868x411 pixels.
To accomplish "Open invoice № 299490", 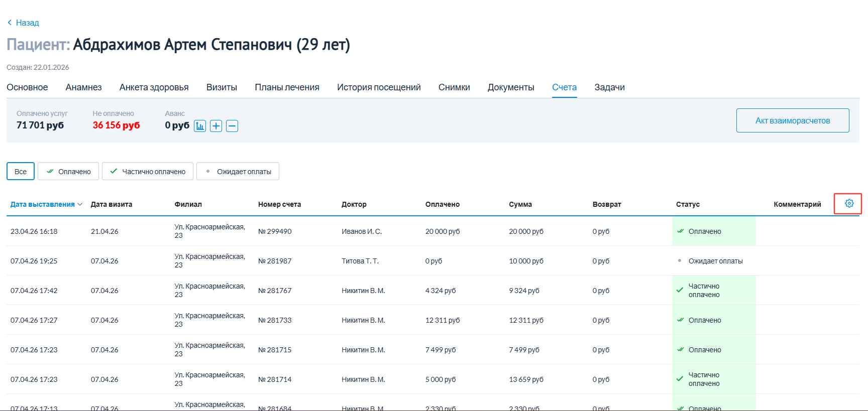I will (275, 231).
